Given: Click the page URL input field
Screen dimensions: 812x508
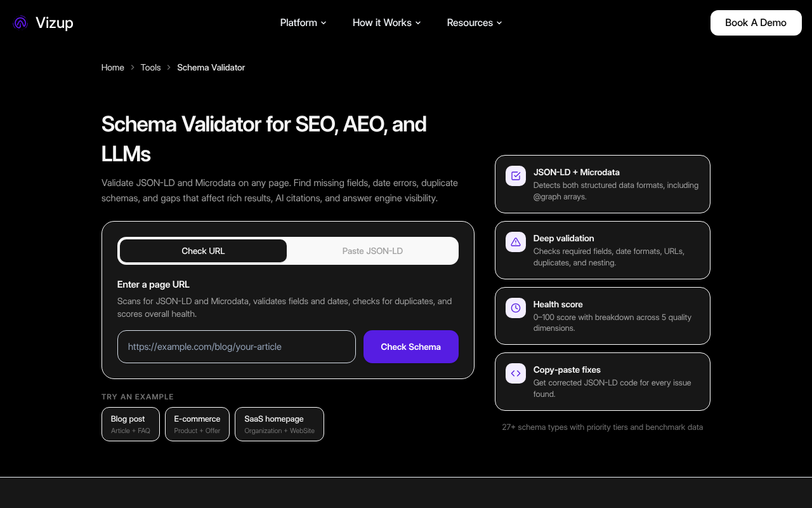Looking at the screenshot, I should click(236, 347).
